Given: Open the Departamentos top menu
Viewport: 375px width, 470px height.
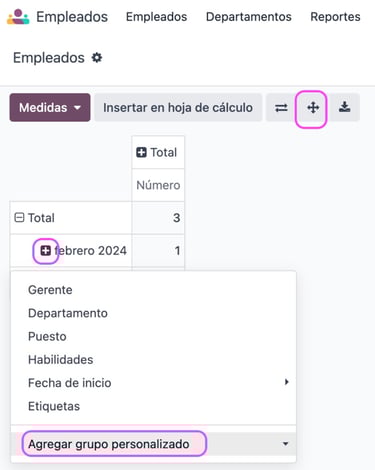Looking at the screenshot, I should coord(249,17).
